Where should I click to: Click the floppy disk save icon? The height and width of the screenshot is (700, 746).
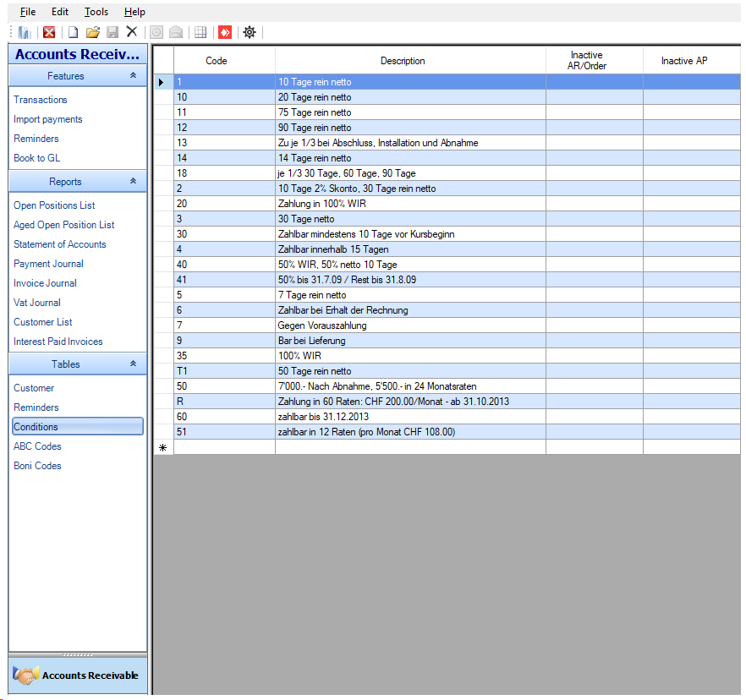pos(112,32)
